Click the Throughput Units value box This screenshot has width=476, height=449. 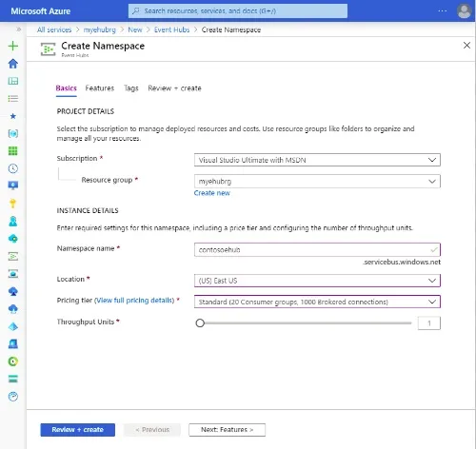click(429, 323)
